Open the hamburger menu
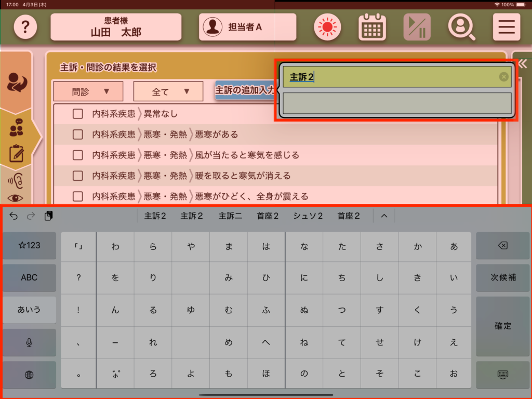Screen dimensions: 532x399 pyautogui.click(x=506, y=27)
